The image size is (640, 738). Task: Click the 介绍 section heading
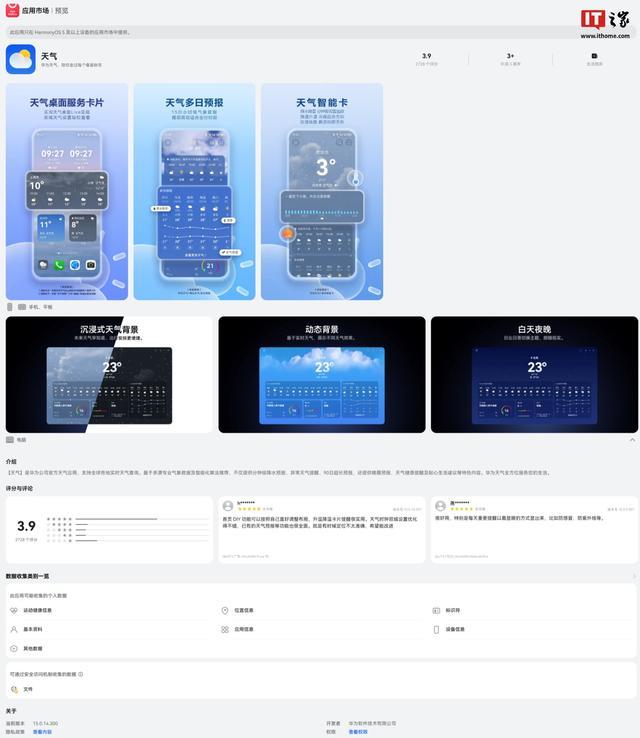click(11, 462)
